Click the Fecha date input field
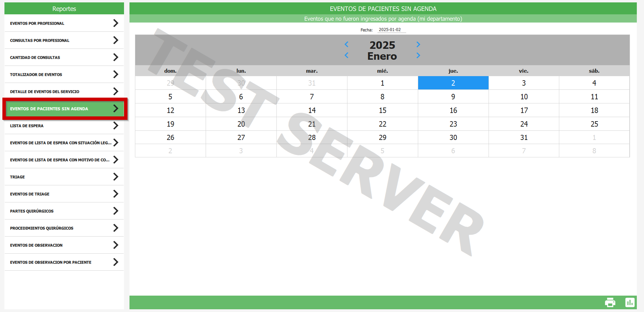Image resolution: width=644 pixels, height=312 pixels. pyautogui.click(x=391, y=30)
